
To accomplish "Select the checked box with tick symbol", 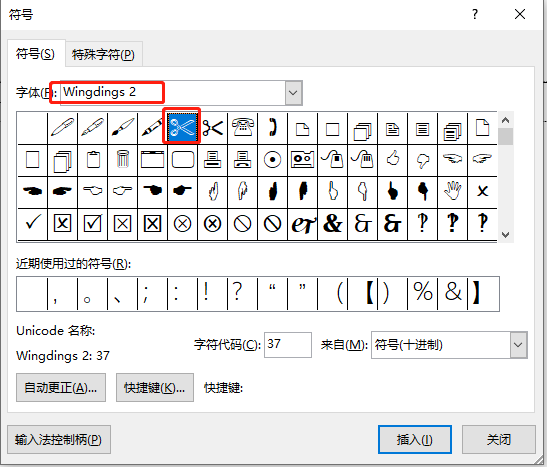I will point(92,224).
